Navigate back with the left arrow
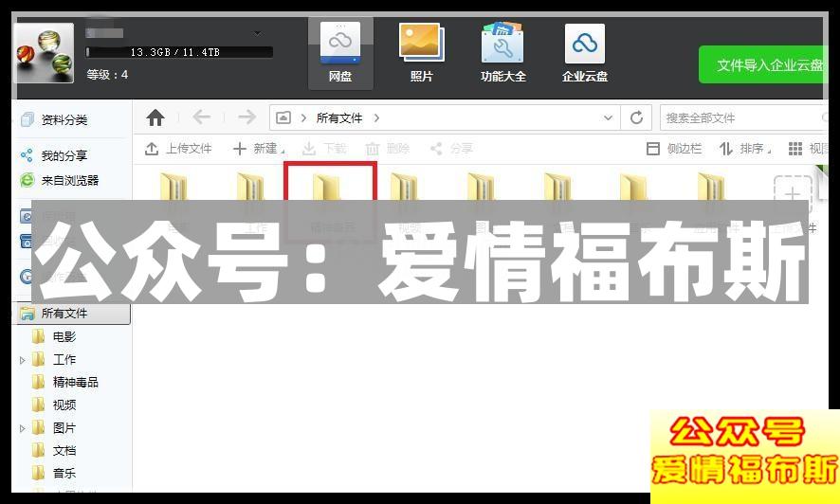The height and width of the screenshot is (504, 840). coord(201,117)
